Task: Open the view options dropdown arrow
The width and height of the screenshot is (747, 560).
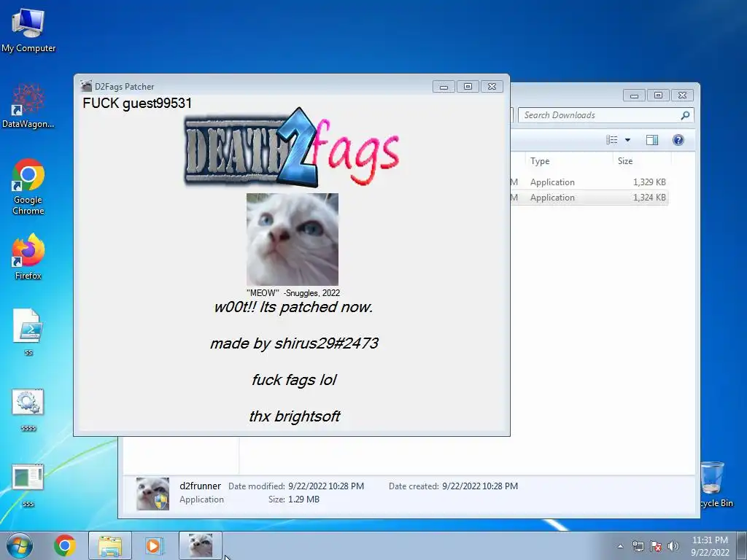Action: (627, 140)
